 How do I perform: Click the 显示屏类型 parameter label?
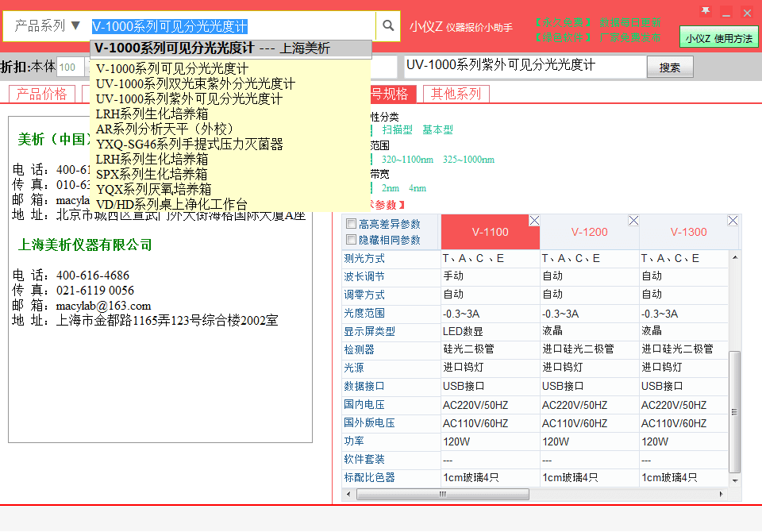(x=369, y=332)
